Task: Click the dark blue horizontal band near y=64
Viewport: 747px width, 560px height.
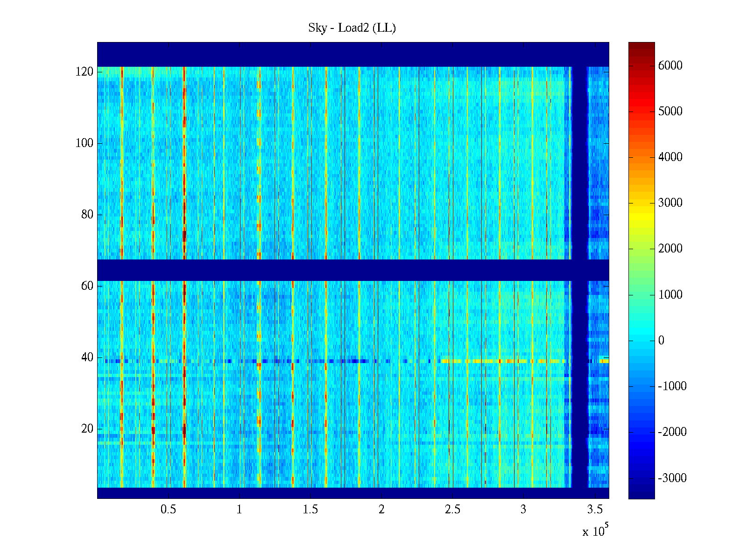Action: pos(327,270)
